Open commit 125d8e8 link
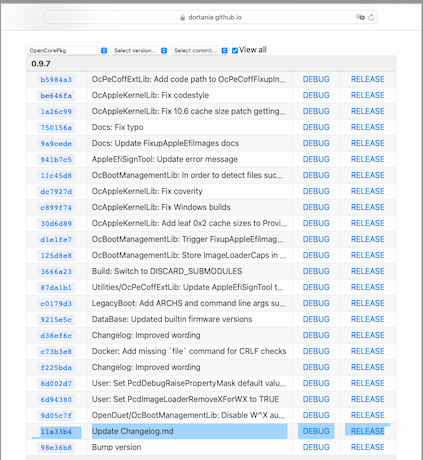 (x=56, y=256)
